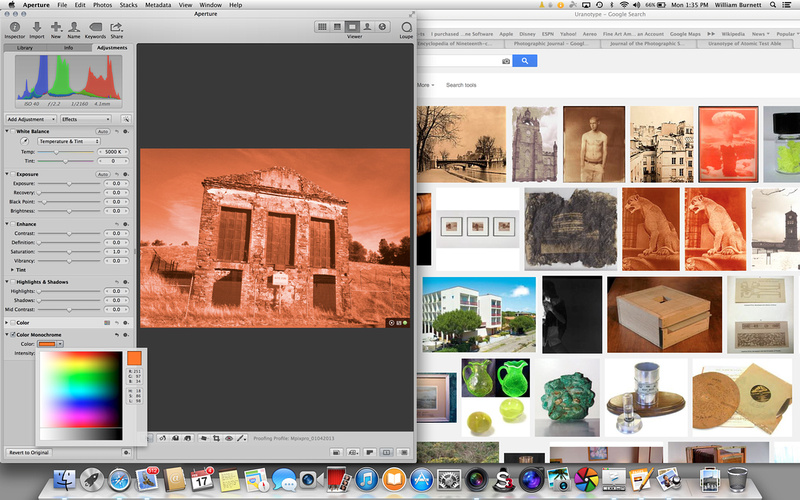Open the Stacks menu

128,5
